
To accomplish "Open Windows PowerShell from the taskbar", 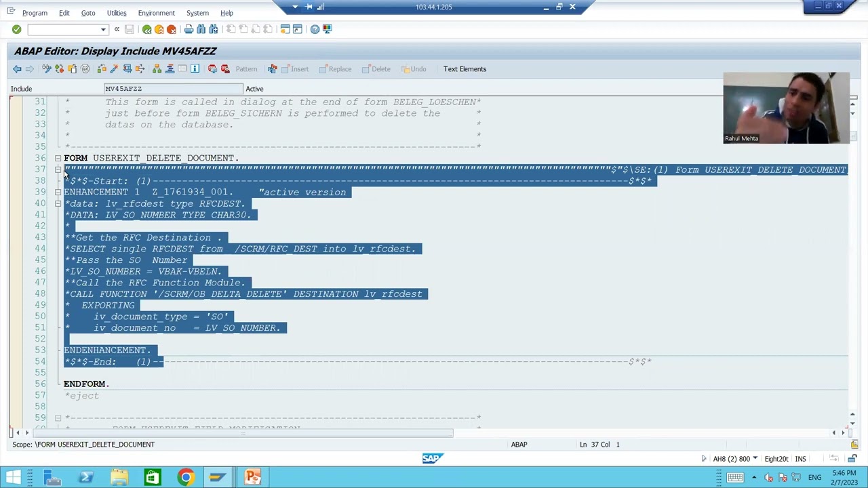I will pos(85,478).
